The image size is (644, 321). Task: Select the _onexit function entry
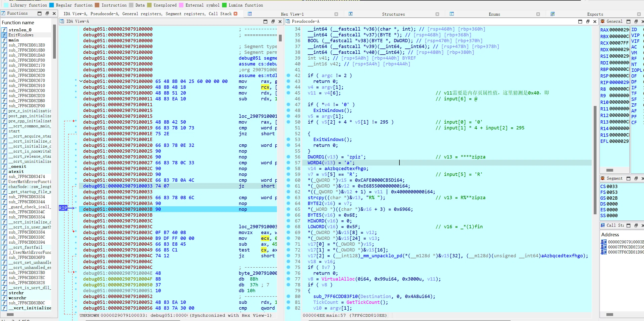[x=17, y=166]
